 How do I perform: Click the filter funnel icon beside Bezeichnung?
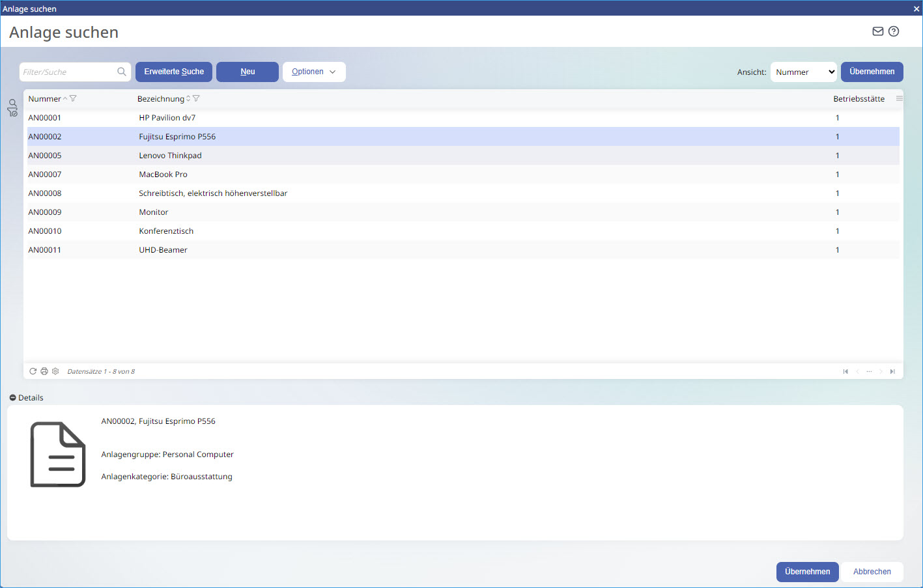196,99
